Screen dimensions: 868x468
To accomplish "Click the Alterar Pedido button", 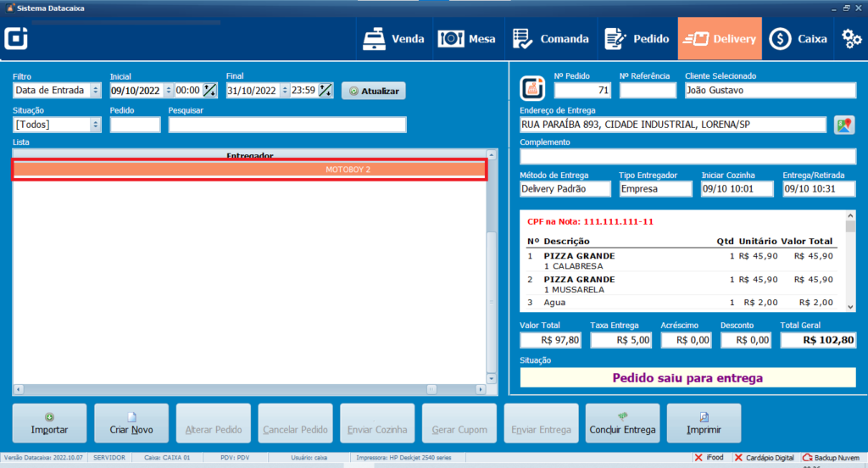I will [x=213, y=423].
